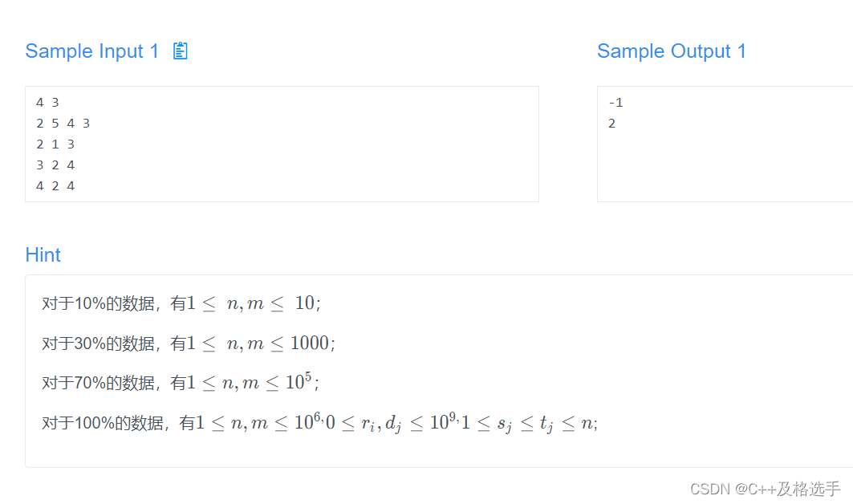Click the CSDN watermark text

click(766, 489)
